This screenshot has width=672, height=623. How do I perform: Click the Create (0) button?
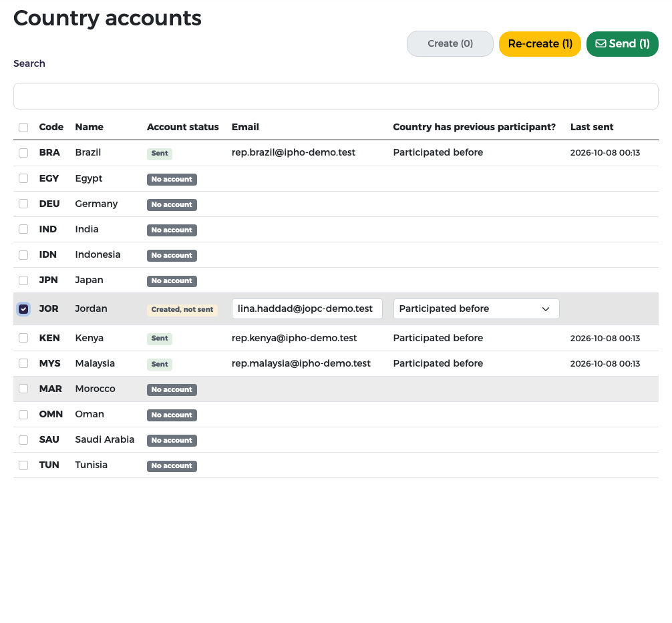[x=450, y=43]
